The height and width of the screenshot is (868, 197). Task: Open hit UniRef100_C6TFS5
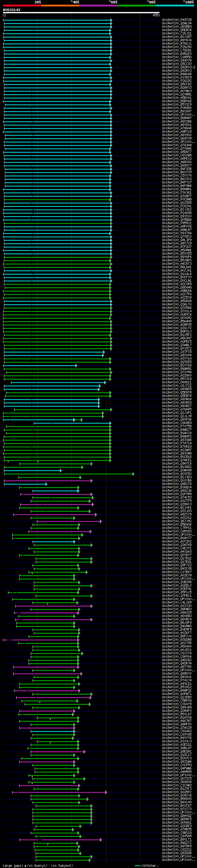click(x=177, y=352)
